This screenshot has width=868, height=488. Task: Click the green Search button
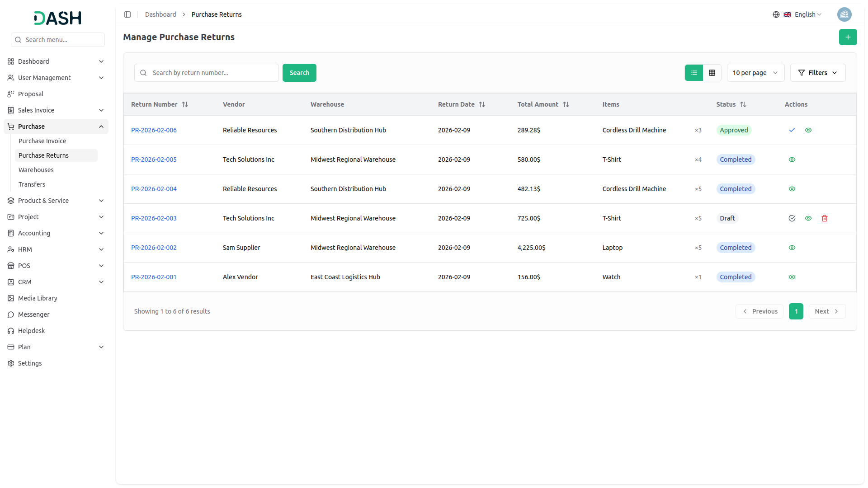299,73
